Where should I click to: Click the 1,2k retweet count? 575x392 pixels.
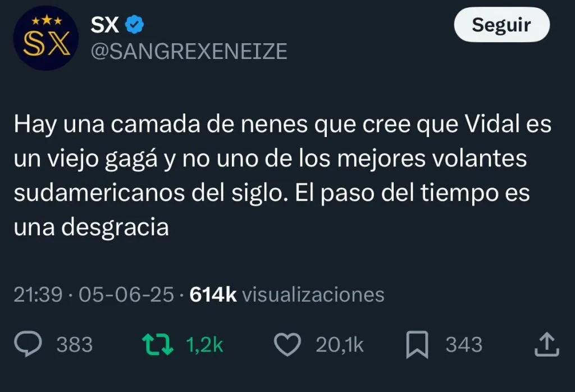204,345
